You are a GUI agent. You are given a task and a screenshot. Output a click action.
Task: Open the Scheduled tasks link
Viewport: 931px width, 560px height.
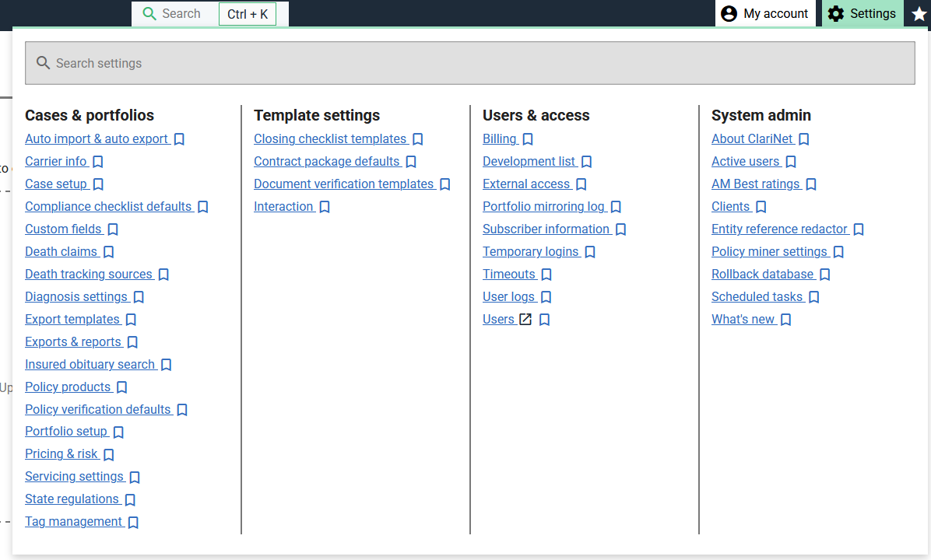point(757,296)
